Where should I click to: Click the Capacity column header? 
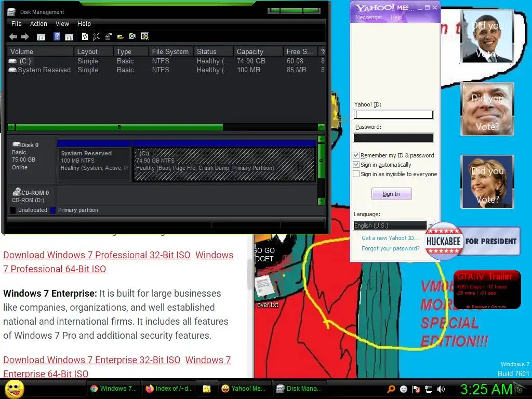[258, 51]
